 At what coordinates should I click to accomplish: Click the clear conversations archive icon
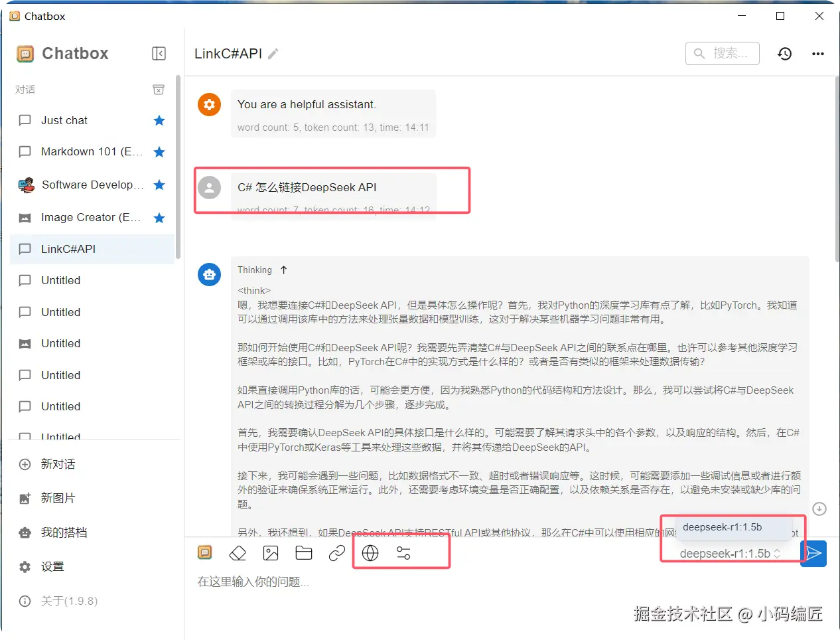click(159, 89)
